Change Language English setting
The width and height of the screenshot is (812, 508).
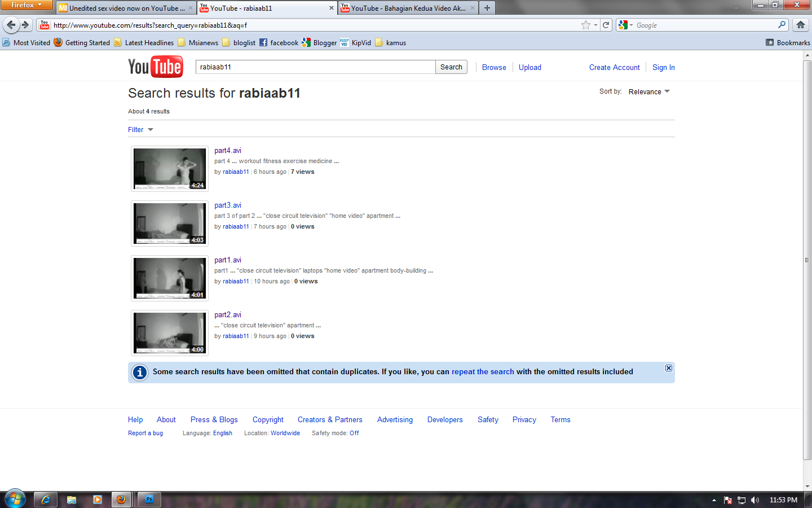click(x=223, y=433)
